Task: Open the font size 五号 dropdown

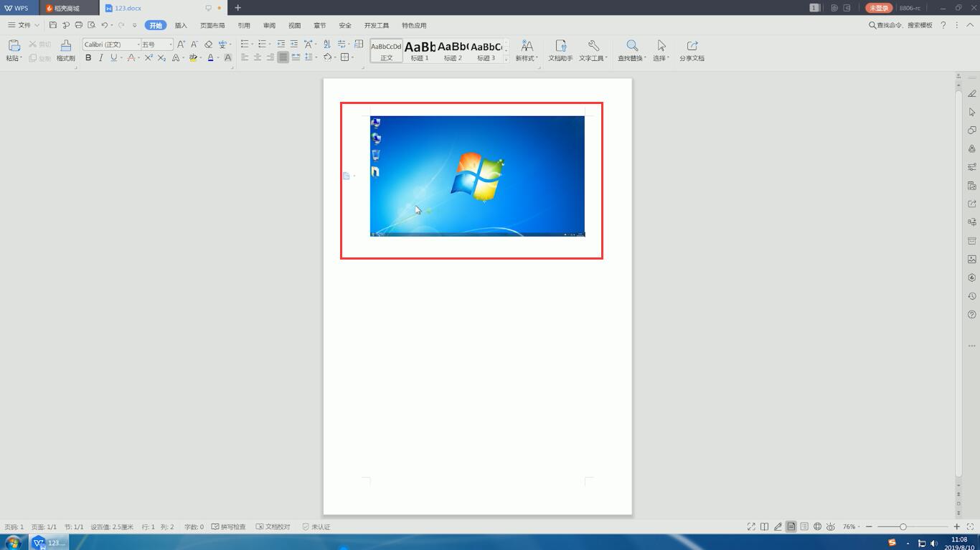Action: pos(171,44)
